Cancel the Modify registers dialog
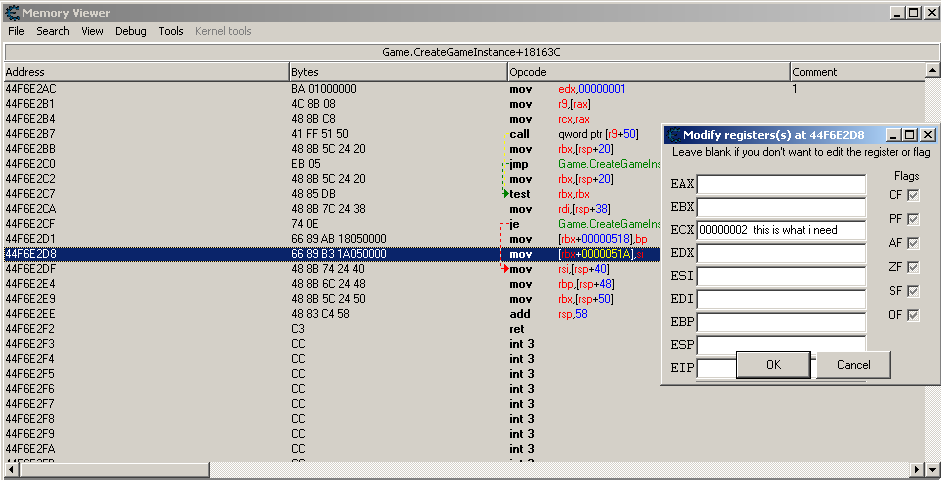Image resolution: width=941 pixels, height=480 pixels. click(x=853, y=364)
